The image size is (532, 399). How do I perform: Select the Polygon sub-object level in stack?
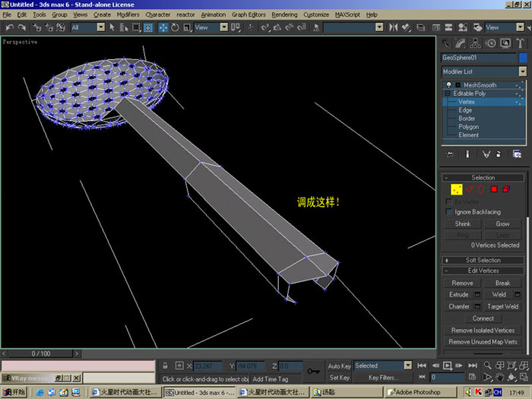coord(469,127)
